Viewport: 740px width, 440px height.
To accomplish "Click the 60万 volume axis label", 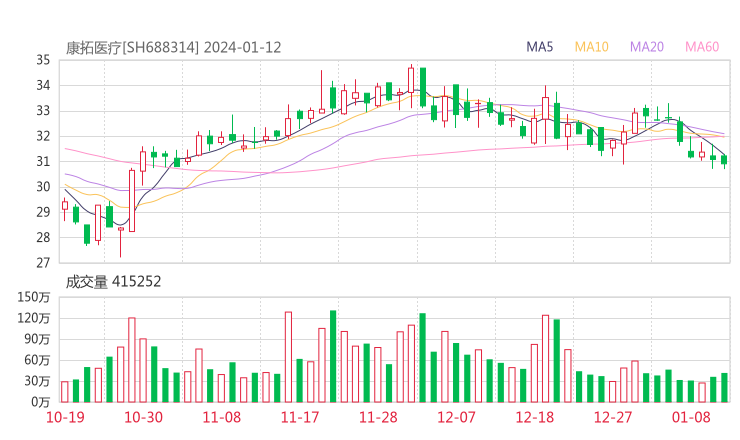I will pos(37,360).
